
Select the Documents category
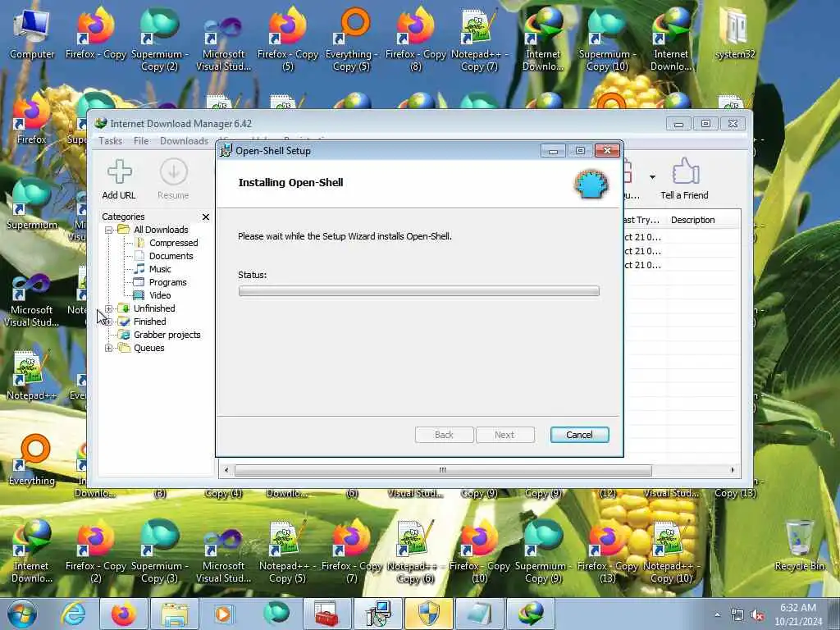[x=171, y=256]
